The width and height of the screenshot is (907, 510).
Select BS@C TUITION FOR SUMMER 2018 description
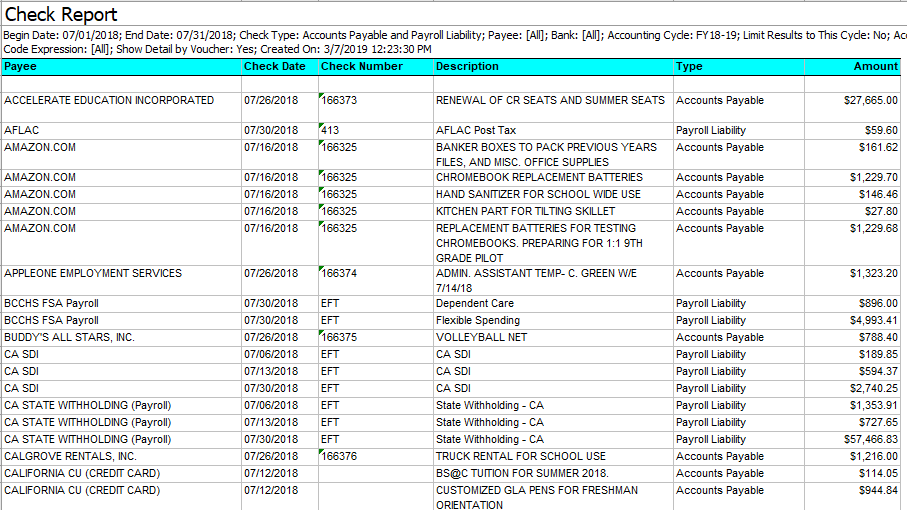click(x=522, y=474)
